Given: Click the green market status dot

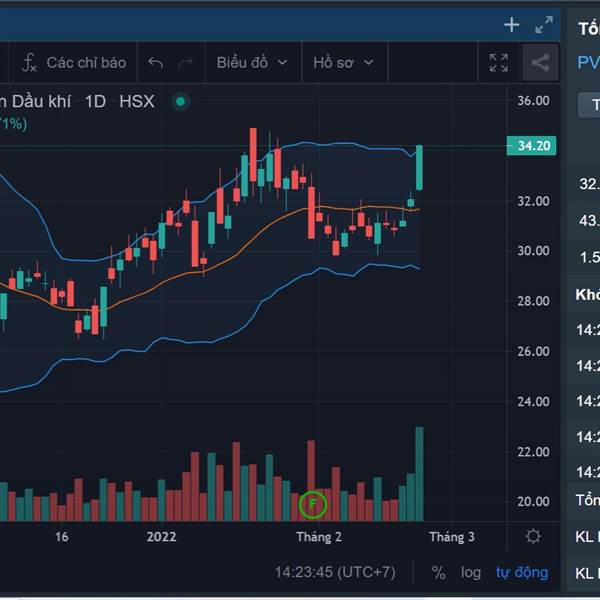Looking at the screenshot, I should click(181, 102).
